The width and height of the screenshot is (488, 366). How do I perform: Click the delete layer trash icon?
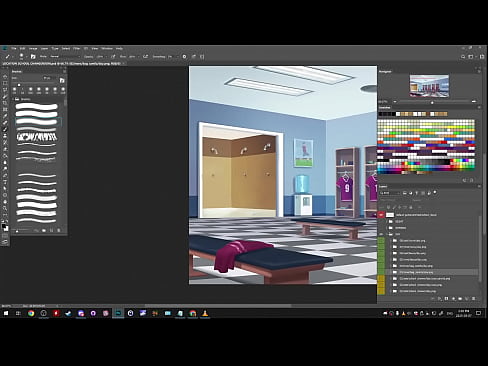pos(474,299)
